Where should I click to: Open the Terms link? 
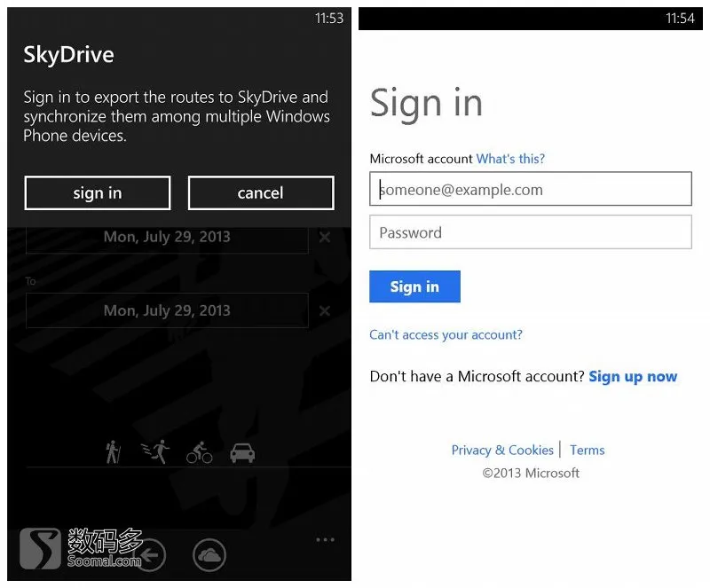click(587, 450)
